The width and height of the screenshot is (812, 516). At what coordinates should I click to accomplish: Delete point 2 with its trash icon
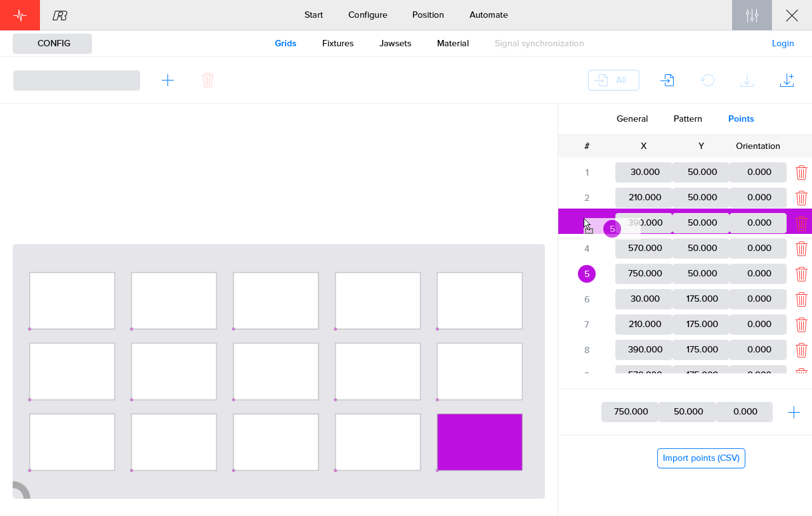(801, 198)
